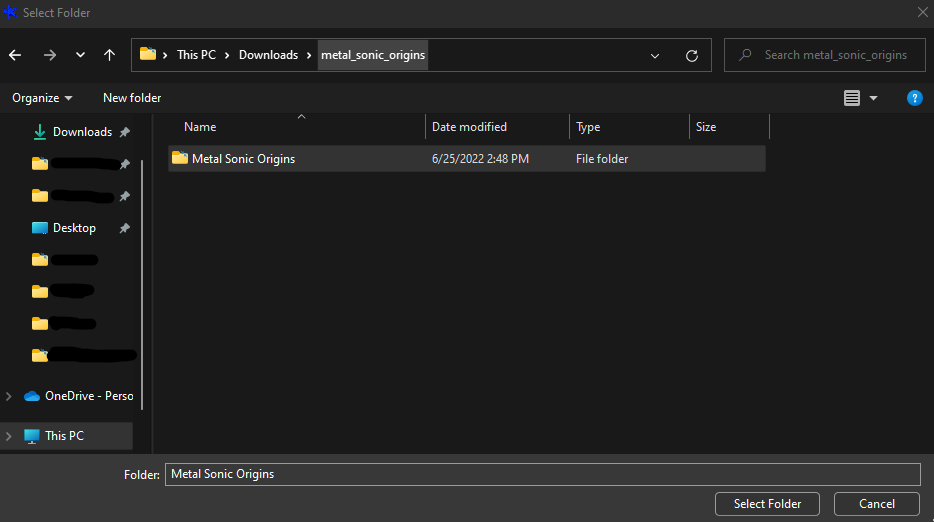Click the view layout icon
Screen dimensions: 934x522
tap(852, 98)
